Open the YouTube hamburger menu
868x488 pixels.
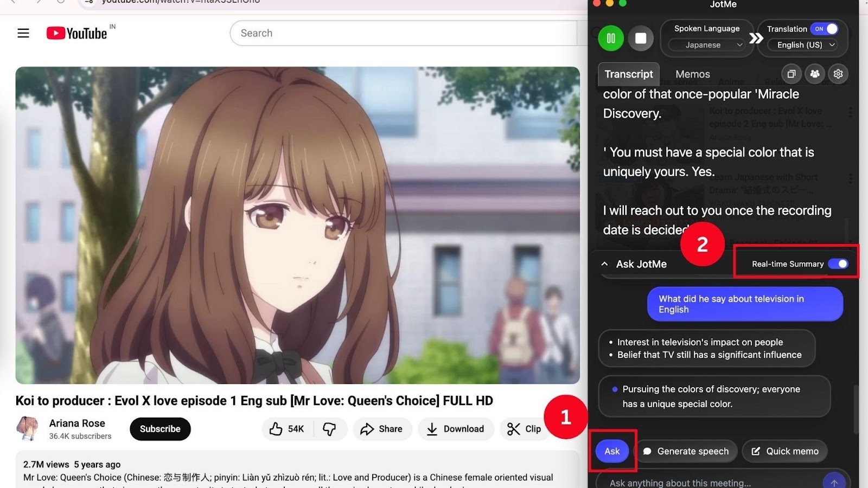coord(23,33)
